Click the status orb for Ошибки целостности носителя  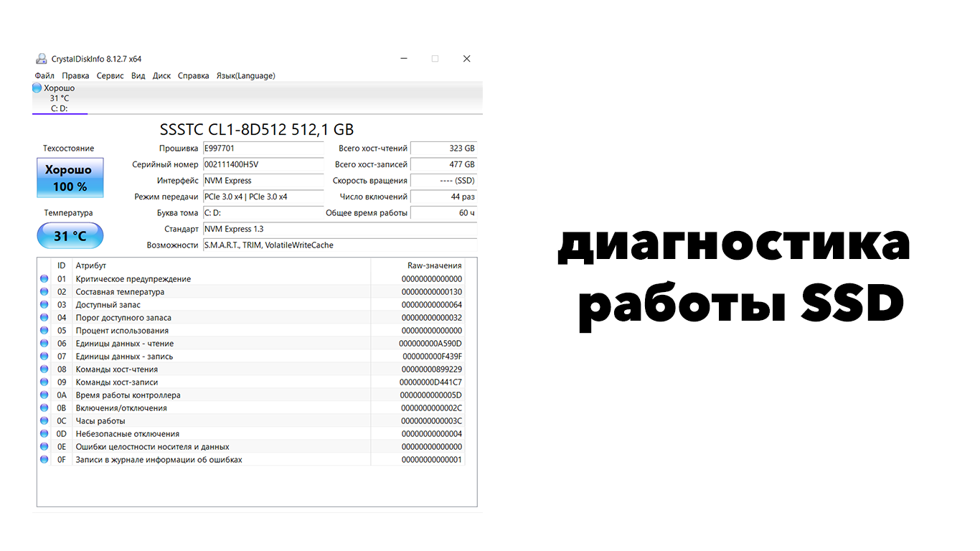click(44, 446)
